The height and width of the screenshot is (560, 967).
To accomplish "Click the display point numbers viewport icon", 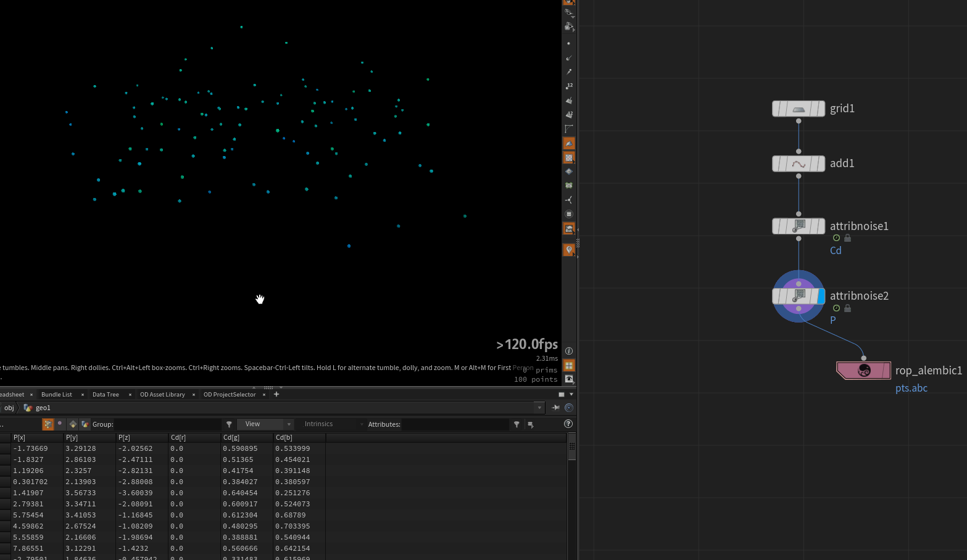I will 569,86.
